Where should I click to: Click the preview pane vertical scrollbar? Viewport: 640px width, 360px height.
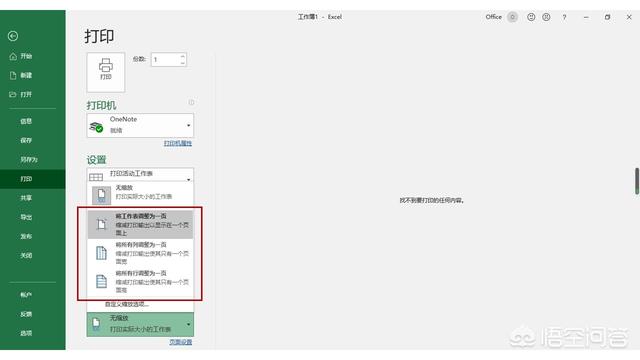click(637, 181)
